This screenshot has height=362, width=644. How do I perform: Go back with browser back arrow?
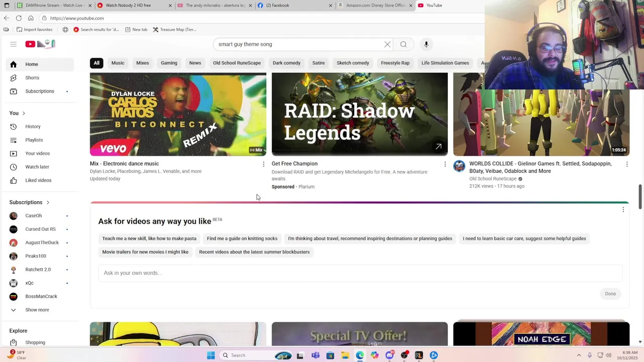6,18
